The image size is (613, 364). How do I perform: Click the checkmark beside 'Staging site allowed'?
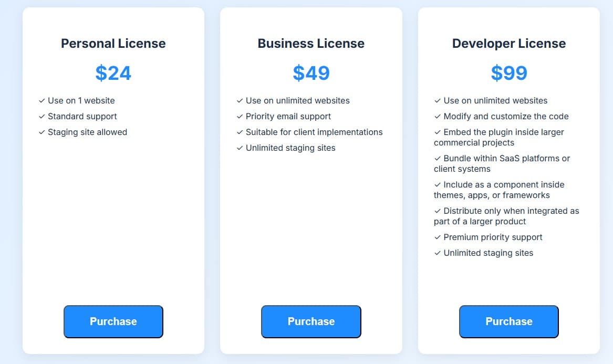click(x=41, y=132)
